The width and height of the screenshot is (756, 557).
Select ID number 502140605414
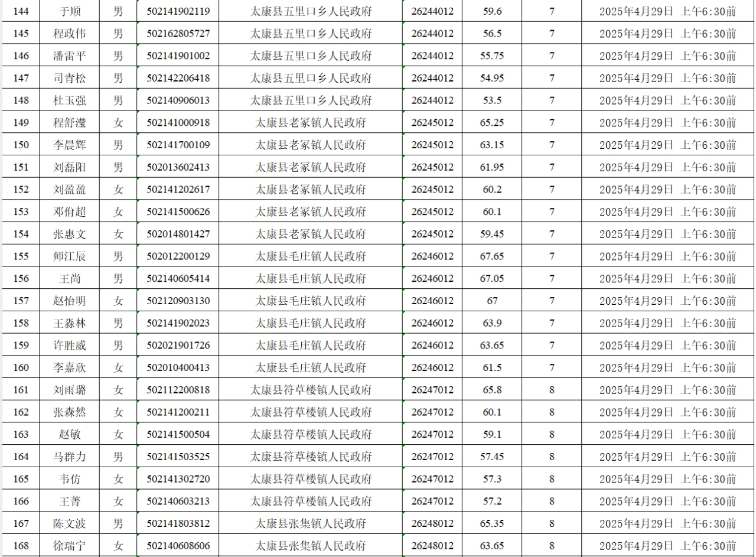tap(178, 278)
